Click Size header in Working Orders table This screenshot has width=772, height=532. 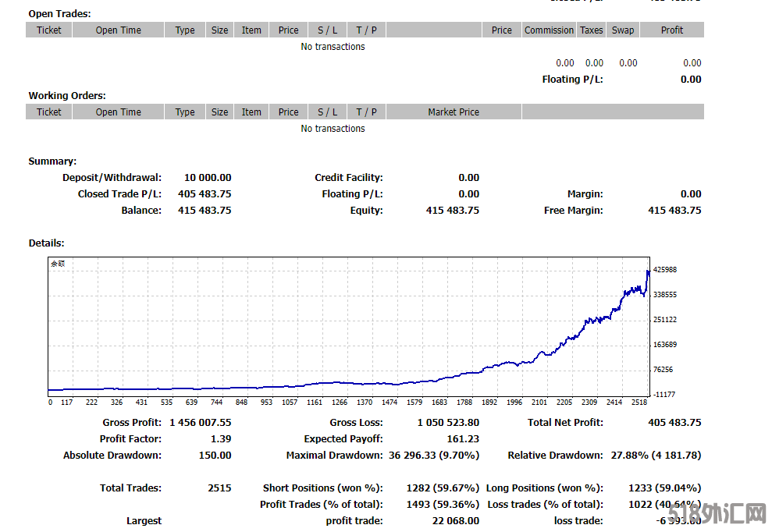click(220, 112)
